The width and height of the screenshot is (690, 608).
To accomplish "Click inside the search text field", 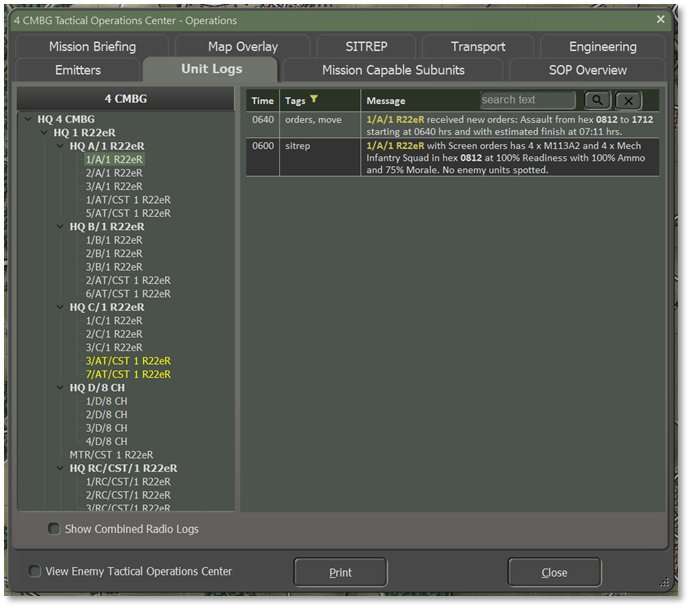I will tap(527, 100).
